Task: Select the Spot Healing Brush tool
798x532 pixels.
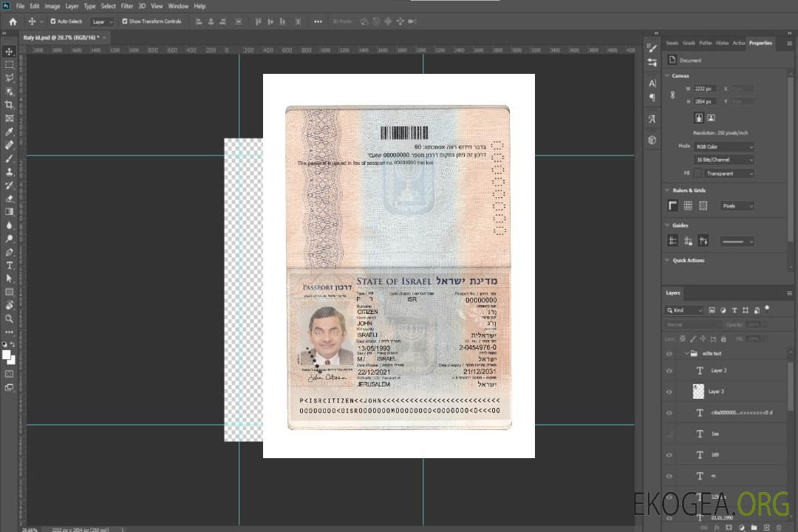Action: point(9,145)
